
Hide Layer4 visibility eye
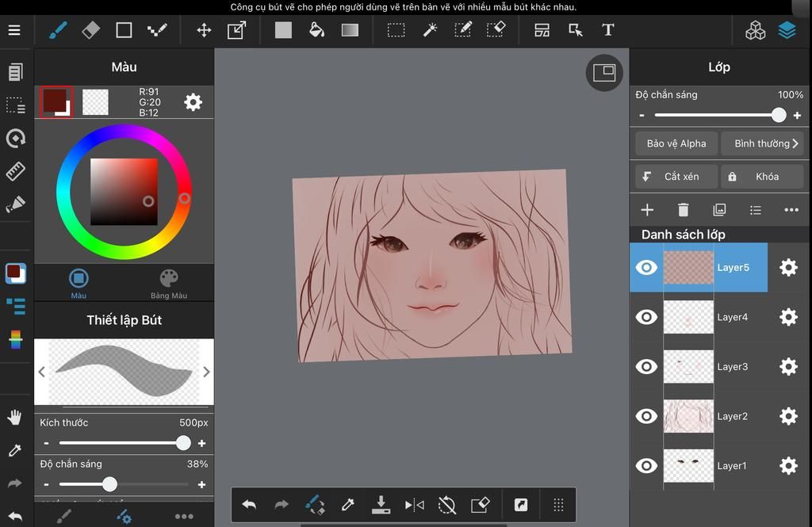coord(646,317)
